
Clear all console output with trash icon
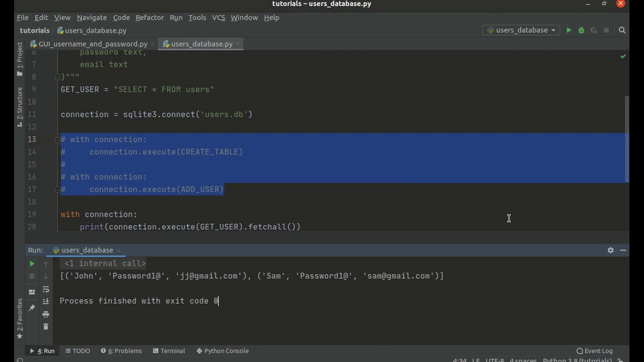[x=46, y=327]
